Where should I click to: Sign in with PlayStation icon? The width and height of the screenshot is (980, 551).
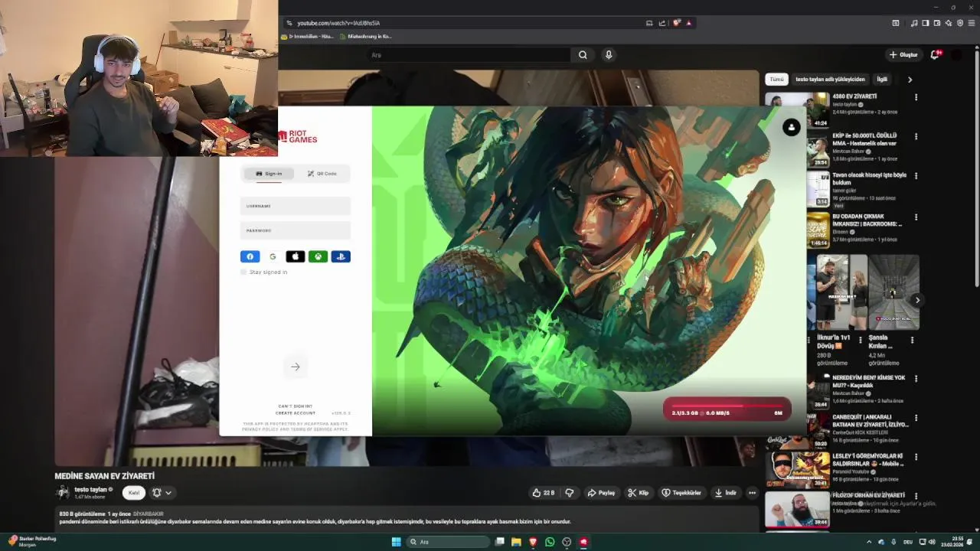tap(341, 256)
